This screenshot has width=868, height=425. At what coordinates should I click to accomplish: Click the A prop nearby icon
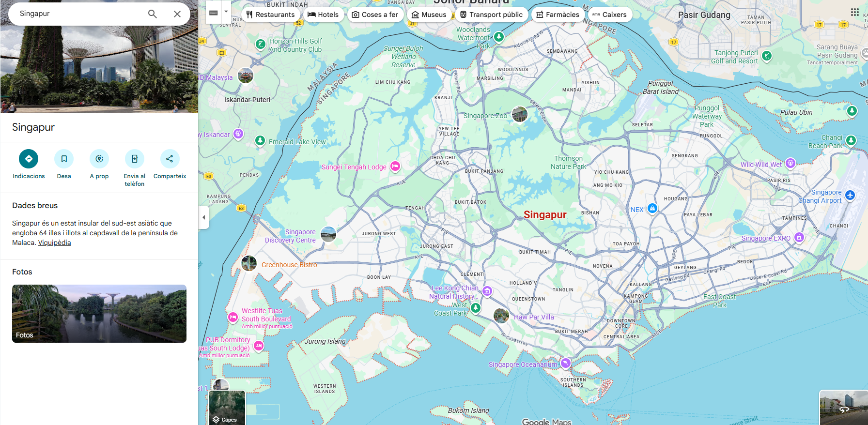tap(99, 159)
